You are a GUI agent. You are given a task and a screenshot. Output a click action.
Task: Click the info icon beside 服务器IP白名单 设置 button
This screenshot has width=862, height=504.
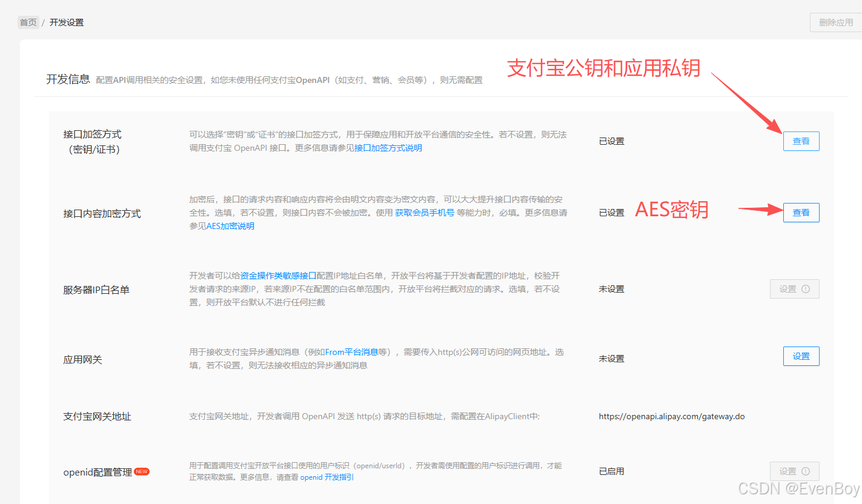[x=806, y=289]
